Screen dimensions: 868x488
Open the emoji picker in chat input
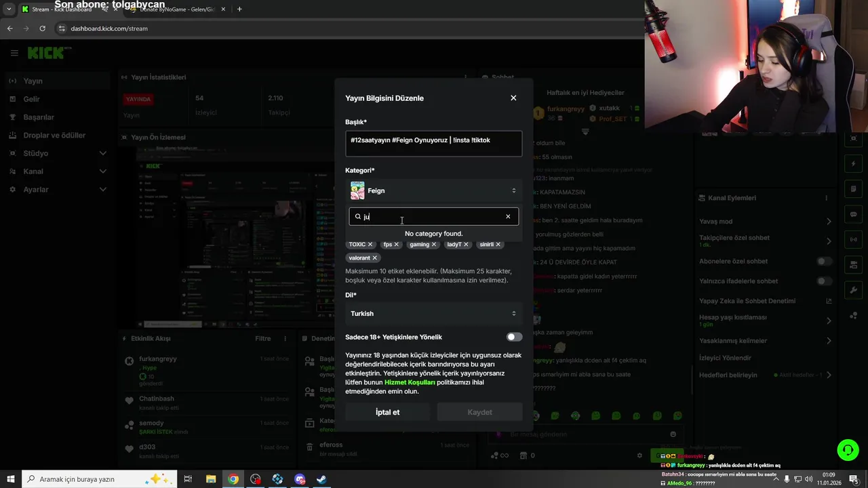point(673,434)
